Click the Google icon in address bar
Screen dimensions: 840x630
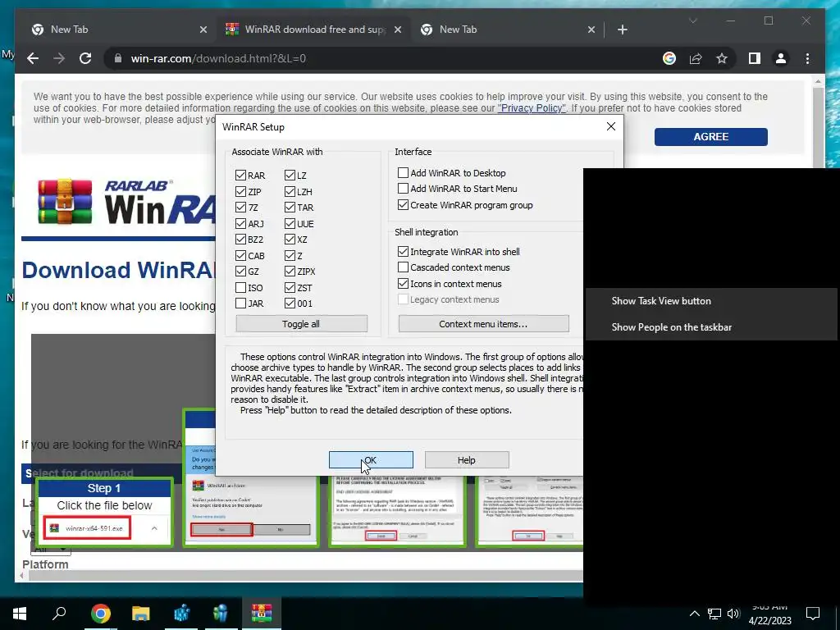[669, 58]
